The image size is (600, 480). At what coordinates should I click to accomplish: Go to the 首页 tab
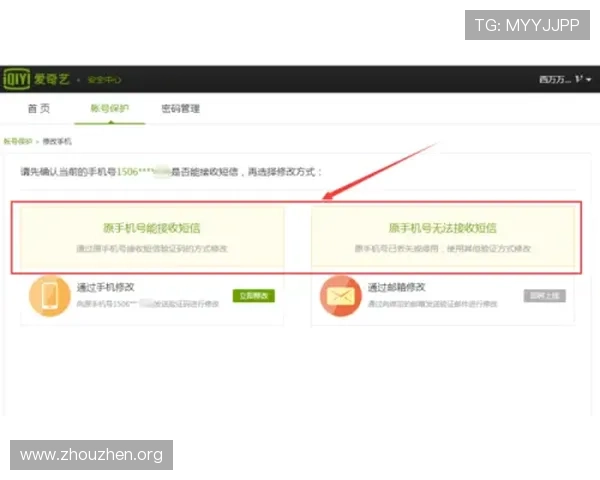(x=39, y=108)
